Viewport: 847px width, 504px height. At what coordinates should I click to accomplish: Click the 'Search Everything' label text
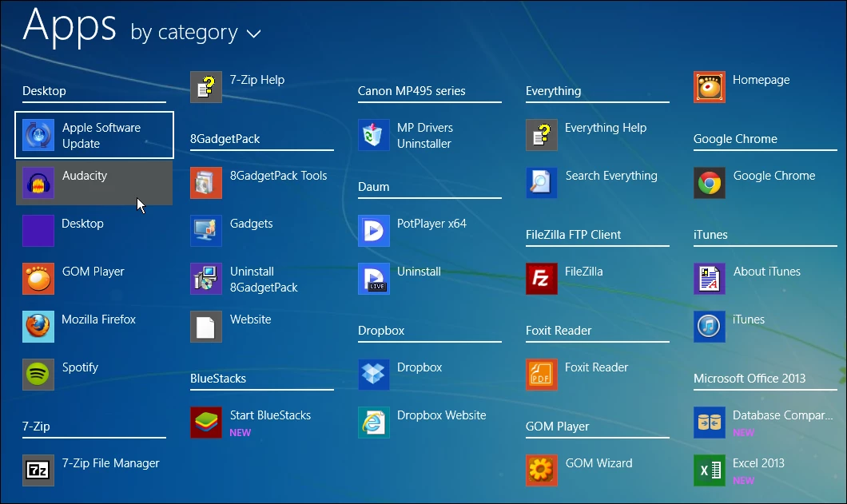611,176
